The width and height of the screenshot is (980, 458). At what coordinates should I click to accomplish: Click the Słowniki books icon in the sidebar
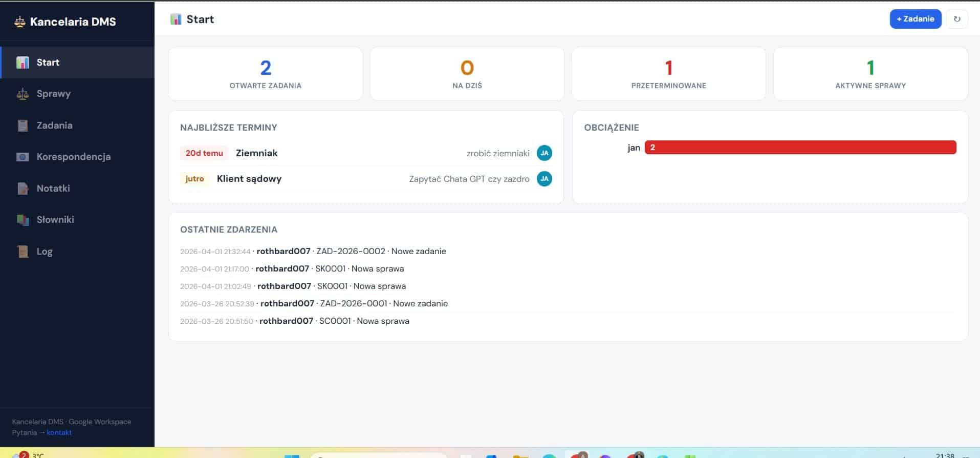point(23,220)
